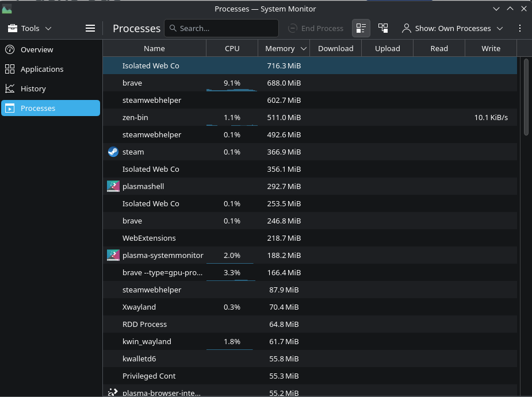Viewport: 532px width, 397px height.
Task: Select Isolated Web Co row with 253.5 MiB
Action: (x=310, y=204)
